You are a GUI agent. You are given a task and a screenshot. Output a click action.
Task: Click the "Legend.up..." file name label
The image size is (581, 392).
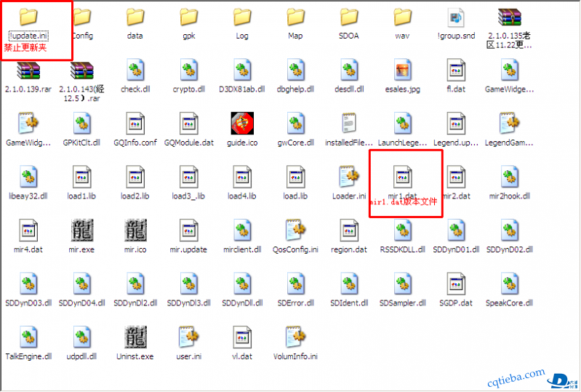(456, 143)
